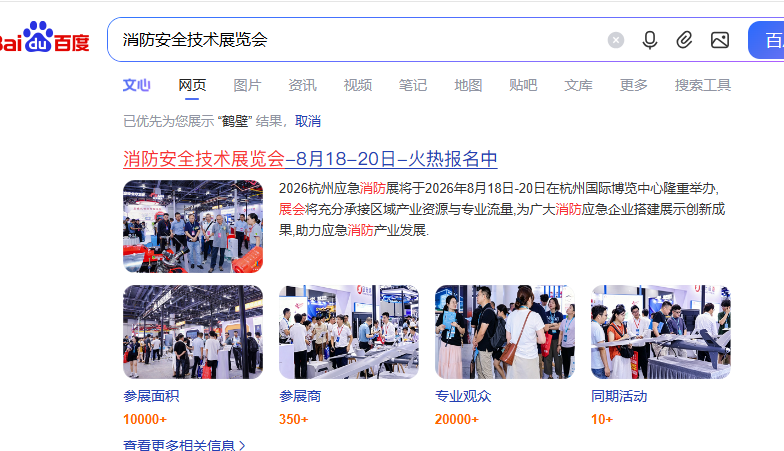
Task: Click the blue 百度一下 search button
Action: tap(766, 40)
